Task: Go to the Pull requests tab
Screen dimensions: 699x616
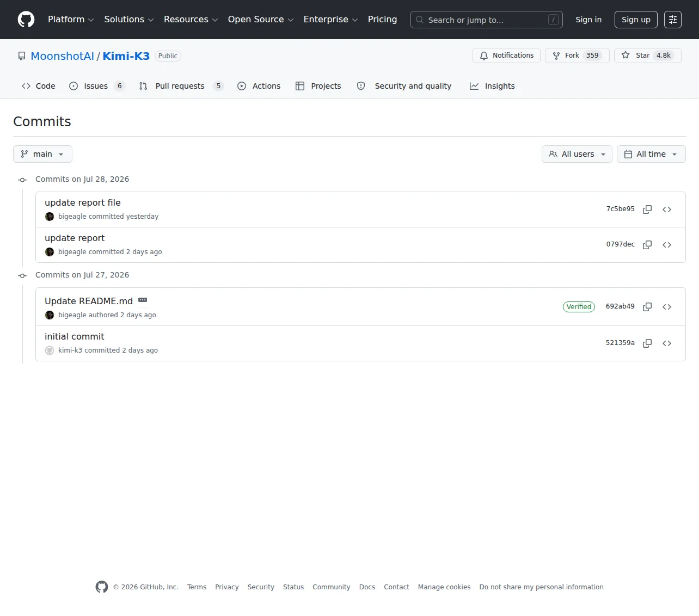Action: [181, 86]
